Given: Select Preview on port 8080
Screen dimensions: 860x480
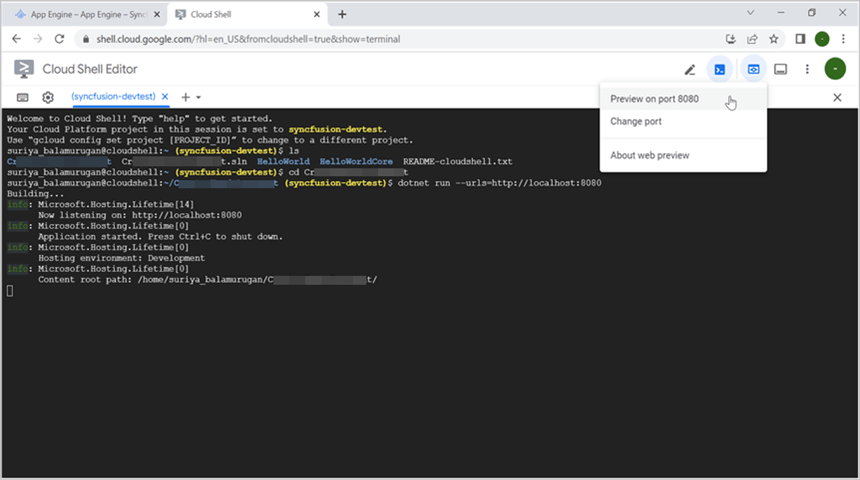Looking at the screenshot, I should [683, 99].
